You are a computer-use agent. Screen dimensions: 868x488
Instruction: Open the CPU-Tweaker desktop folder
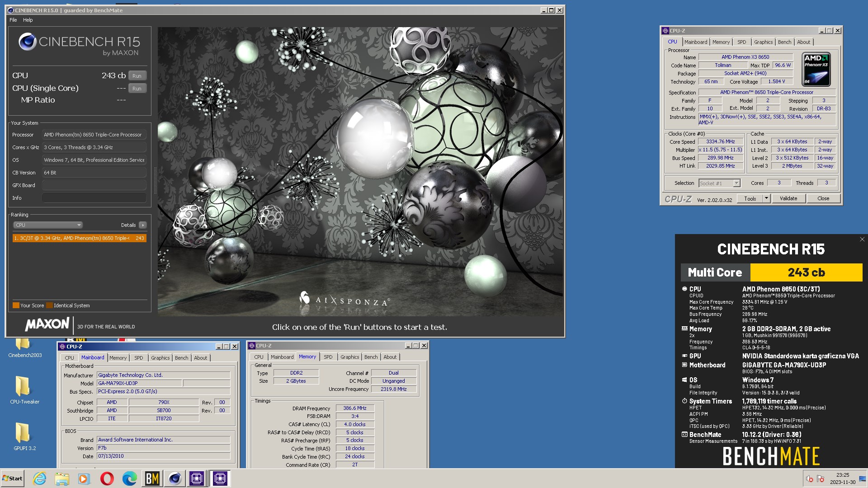click(x=25, y=390)
